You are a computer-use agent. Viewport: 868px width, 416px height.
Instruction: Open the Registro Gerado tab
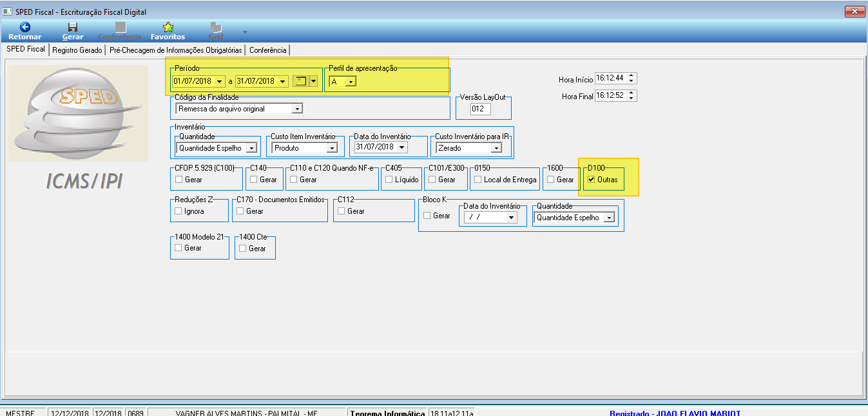pyautogui.click(x=77, y=50)
